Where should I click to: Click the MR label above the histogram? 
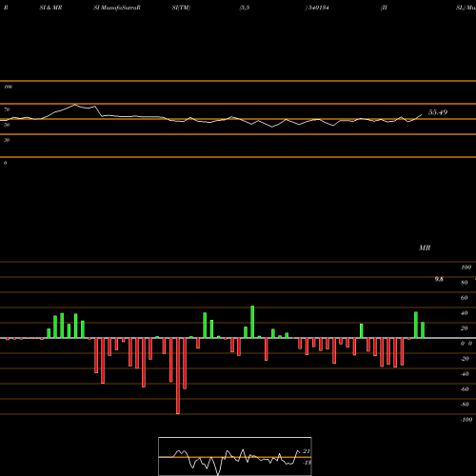pyautogui.click(x=425, y=248)
